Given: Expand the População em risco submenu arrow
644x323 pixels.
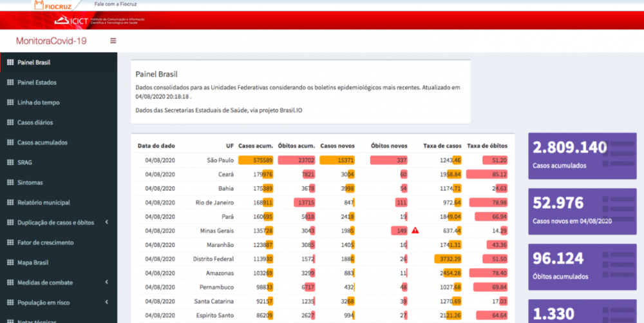Looking at the screenshot, I should [106, 302].
